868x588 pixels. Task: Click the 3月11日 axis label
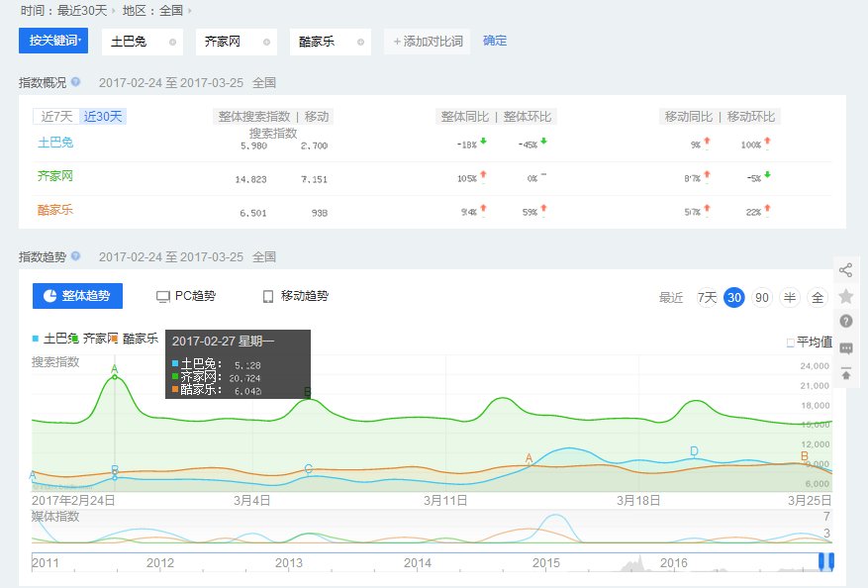tap(445, 501)
